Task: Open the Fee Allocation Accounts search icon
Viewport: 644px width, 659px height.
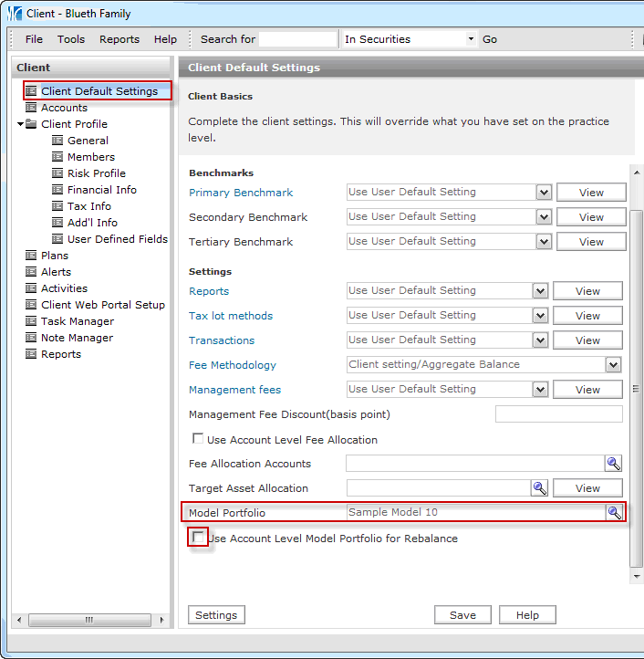Action: [614, 464]
